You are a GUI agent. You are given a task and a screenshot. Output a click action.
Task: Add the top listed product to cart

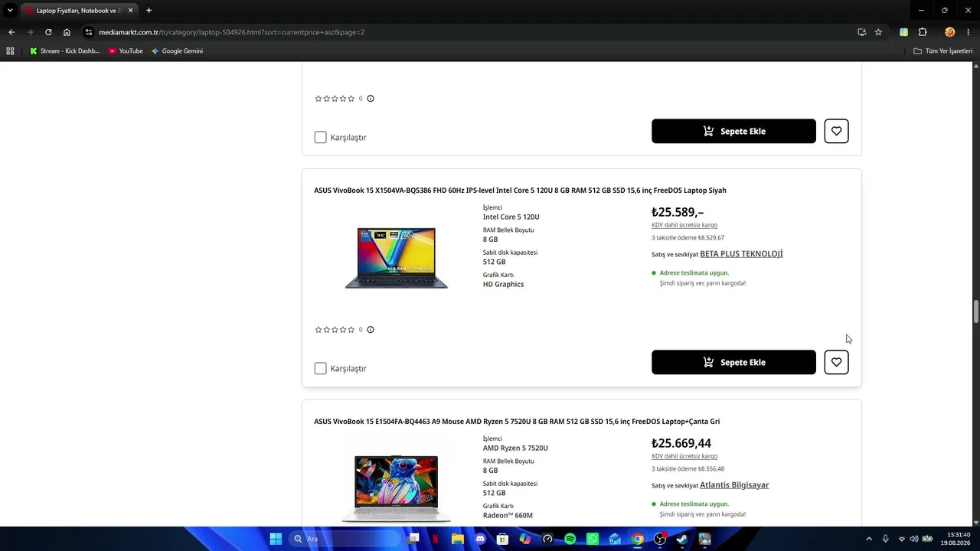tap(733, 131)
